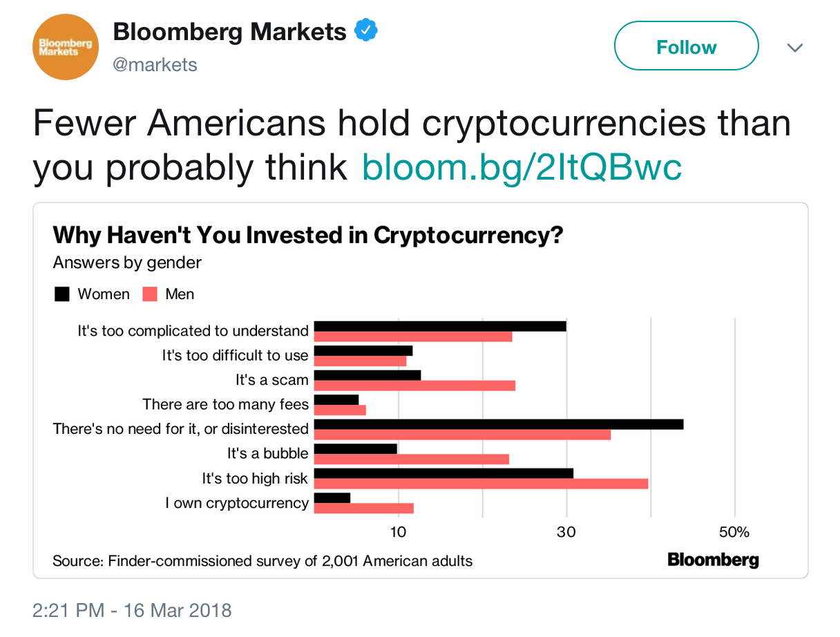
Task: Click the red bar for It's too high risk
Action: tap(481, 484)
